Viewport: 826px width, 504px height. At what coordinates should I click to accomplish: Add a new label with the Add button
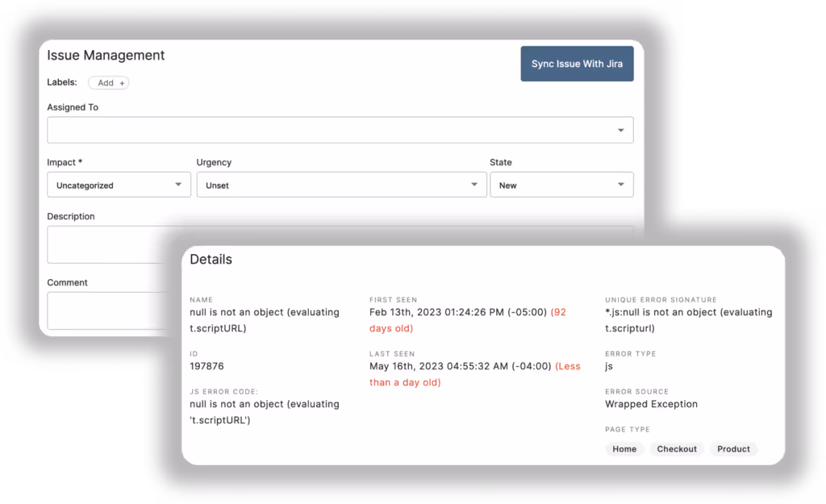click(108, 82)
